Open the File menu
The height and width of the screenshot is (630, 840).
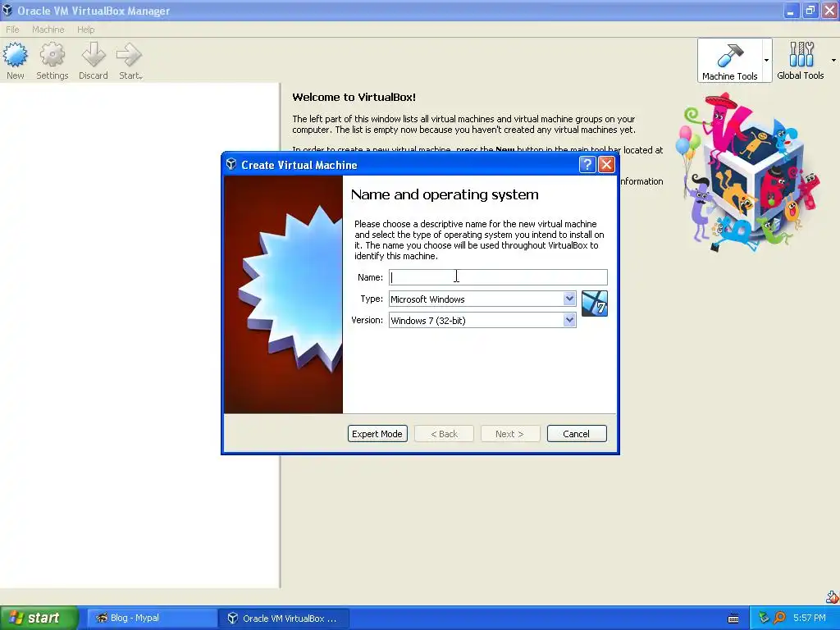12,30
